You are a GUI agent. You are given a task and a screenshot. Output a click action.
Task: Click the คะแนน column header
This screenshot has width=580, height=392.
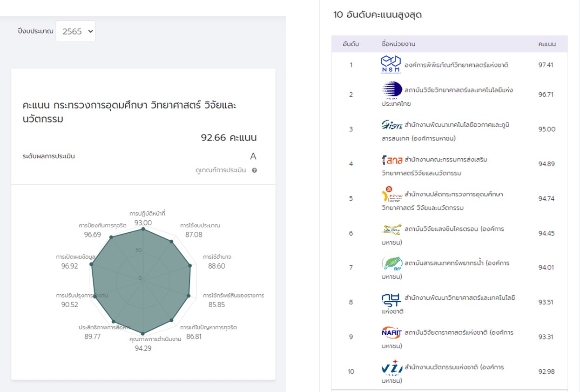[546, 44]
